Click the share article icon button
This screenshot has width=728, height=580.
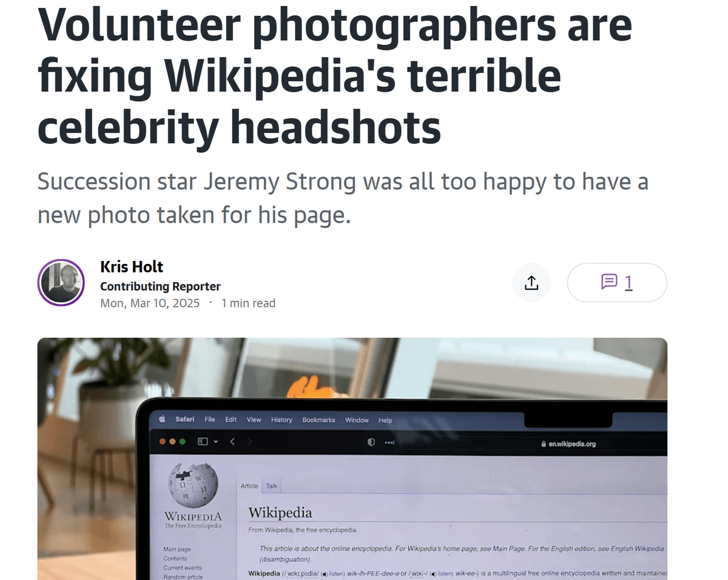point(531,283)
